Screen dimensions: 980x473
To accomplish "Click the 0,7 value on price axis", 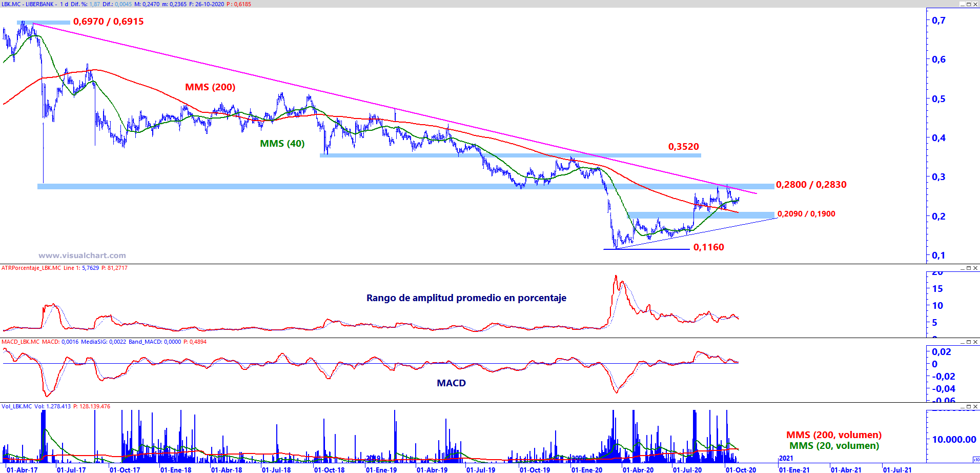I will [938, 21].
